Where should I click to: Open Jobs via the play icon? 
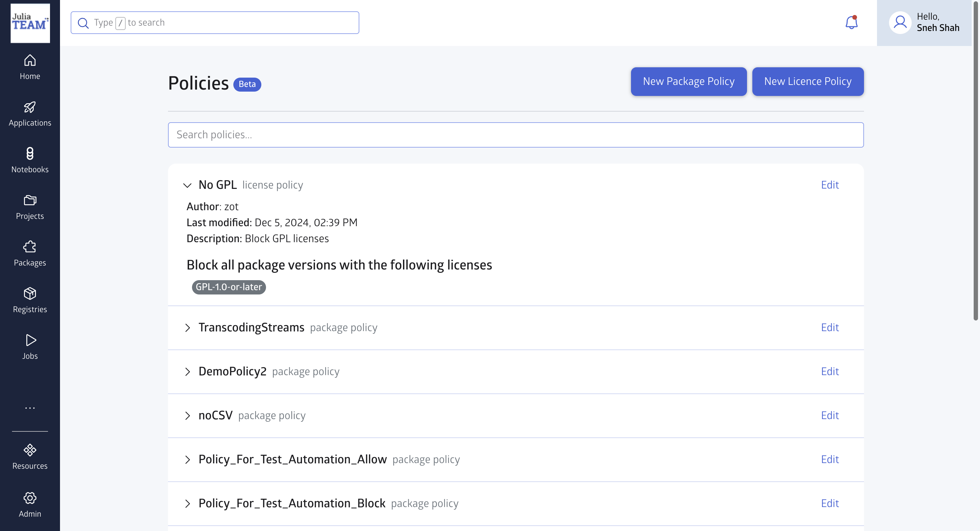[30, 340]
